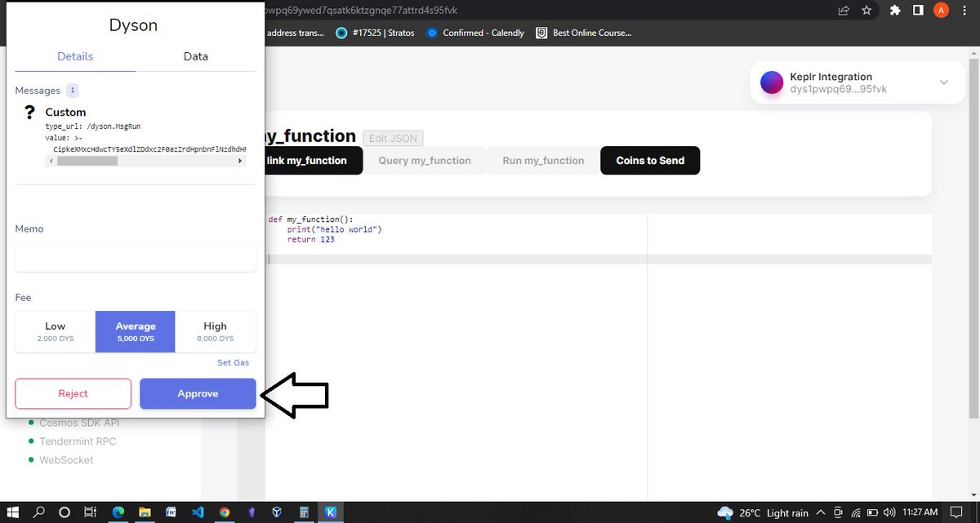Click the "return 123" code line

[x=310, y=240]
